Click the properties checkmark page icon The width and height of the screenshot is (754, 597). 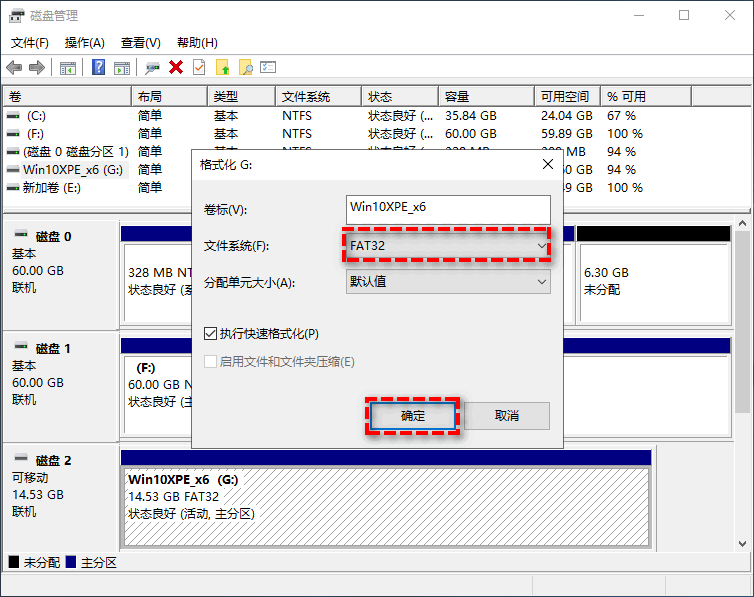click(199, 67)
